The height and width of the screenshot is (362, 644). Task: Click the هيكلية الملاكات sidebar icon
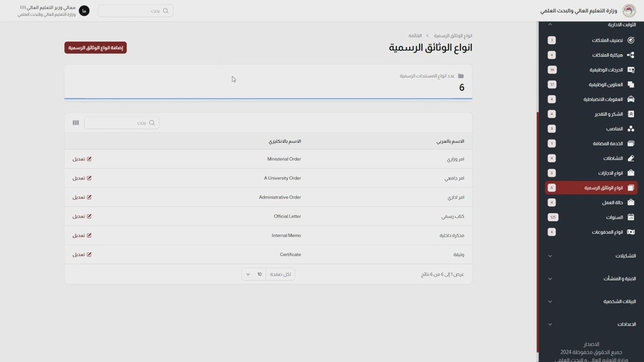(631, 55)
